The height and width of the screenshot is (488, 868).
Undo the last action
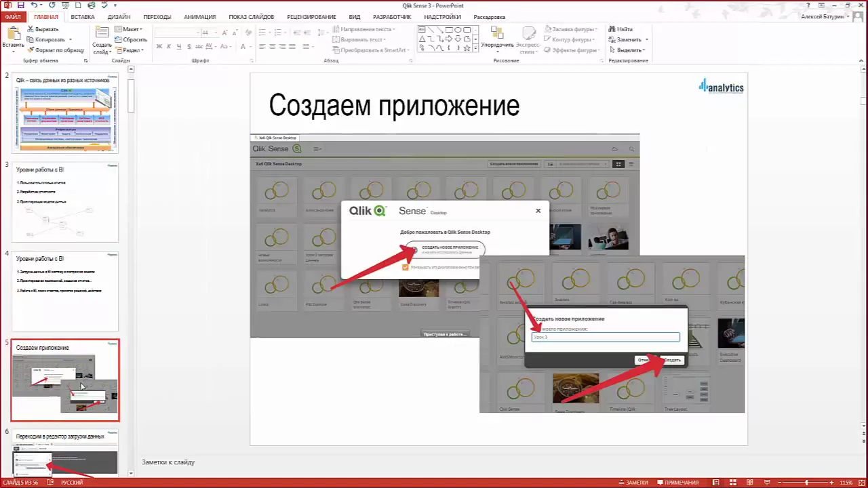(x=33, y=5)
